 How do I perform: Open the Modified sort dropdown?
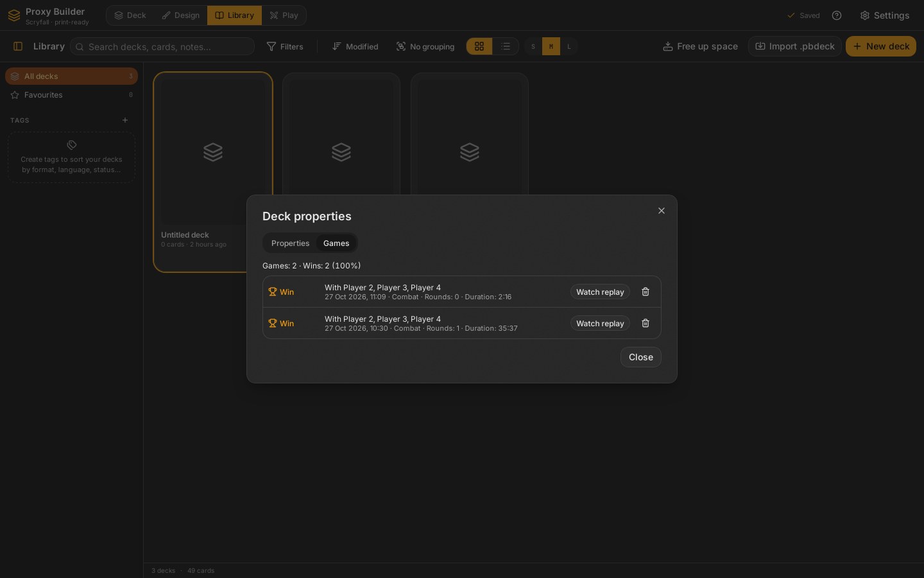[x=355, y=46]
